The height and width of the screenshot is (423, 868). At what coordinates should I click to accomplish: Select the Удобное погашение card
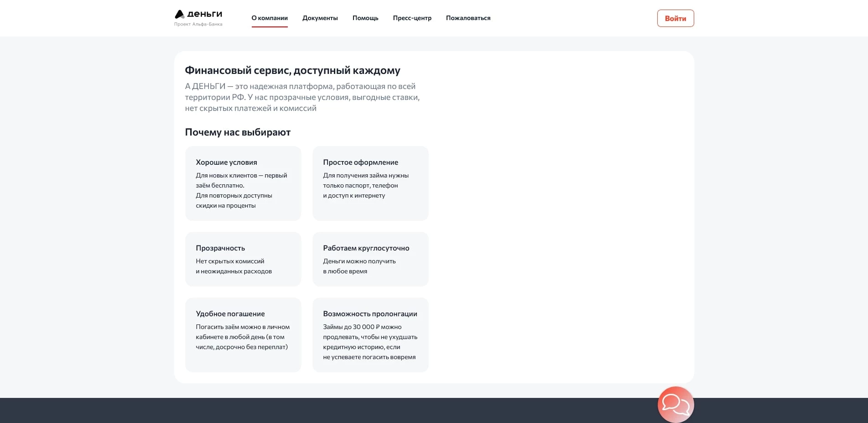pyautogui.click(x=243, y=334)
